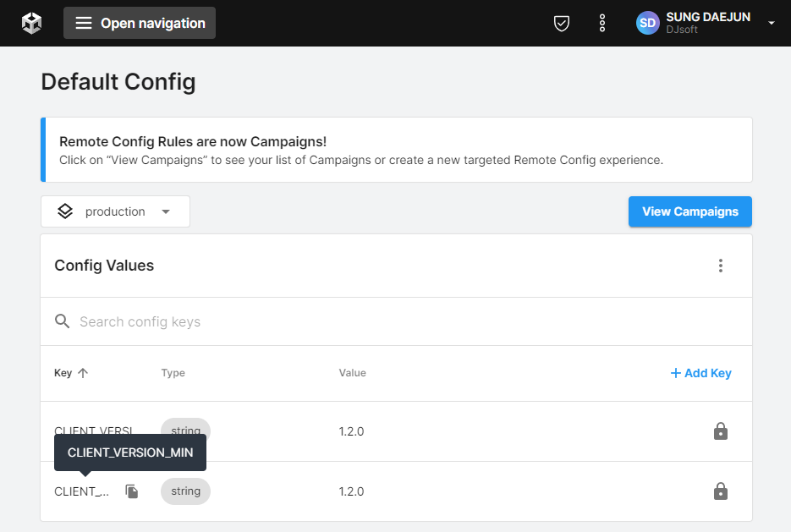Click the lock icon in first row
791x532 pixels.
[x=721, y=432]
